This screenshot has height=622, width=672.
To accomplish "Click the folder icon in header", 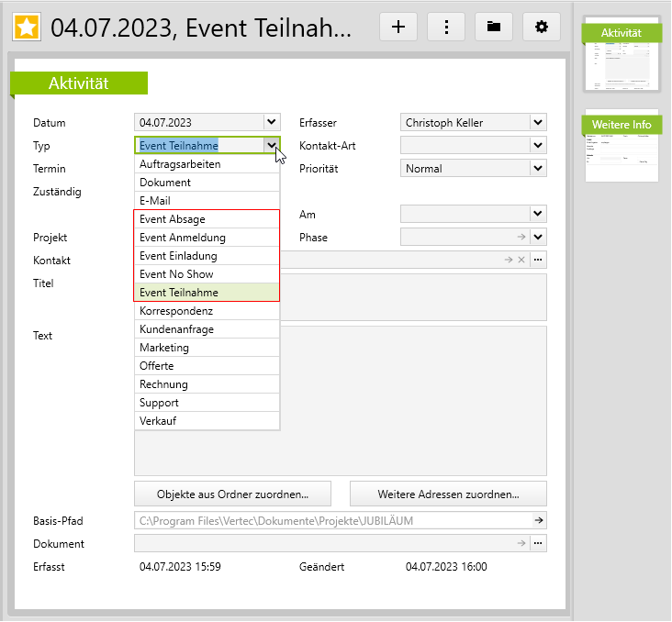I will click(494, 28).
